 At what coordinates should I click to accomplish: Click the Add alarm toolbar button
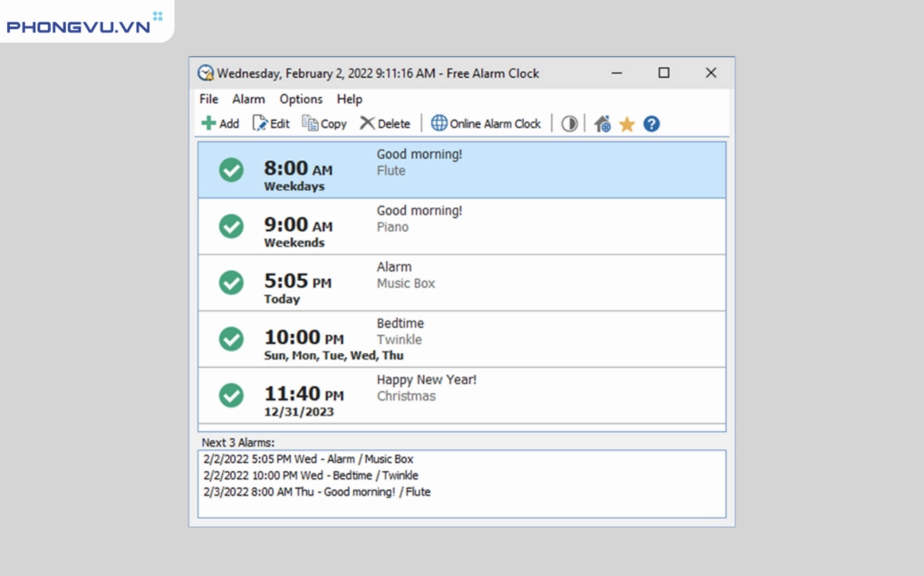click(x=220, y=123)
